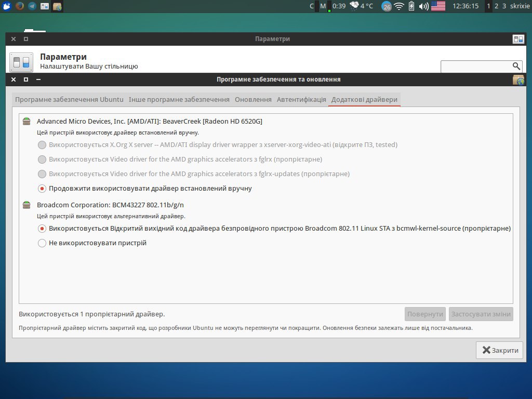532x399 pixels.
Task: Click the magnifier icon in search field
Action: click(516, 66)
